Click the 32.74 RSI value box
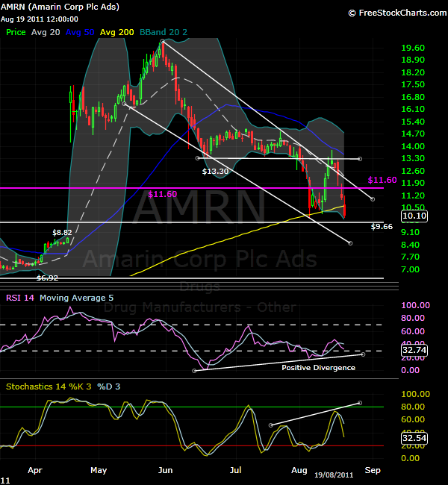Image resolution: width=448 pixels, height=485 pixels. [414, 350]
